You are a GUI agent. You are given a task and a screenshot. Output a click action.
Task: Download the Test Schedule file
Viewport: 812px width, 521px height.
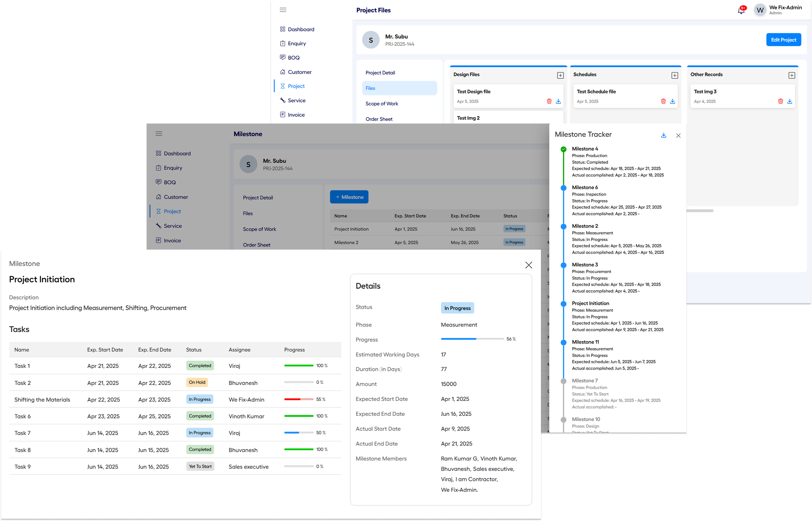click(672, 102)
